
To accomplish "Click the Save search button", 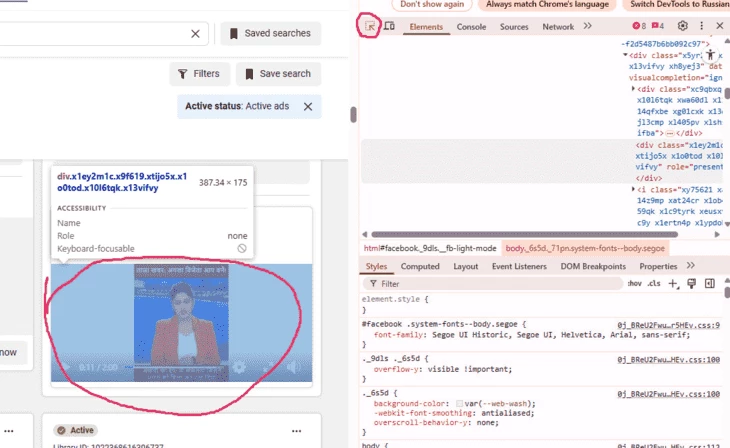I will (278, 74).
